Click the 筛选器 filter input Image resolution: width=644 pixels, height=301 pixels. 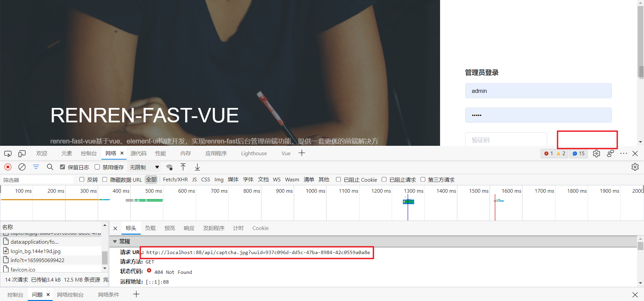37,180
